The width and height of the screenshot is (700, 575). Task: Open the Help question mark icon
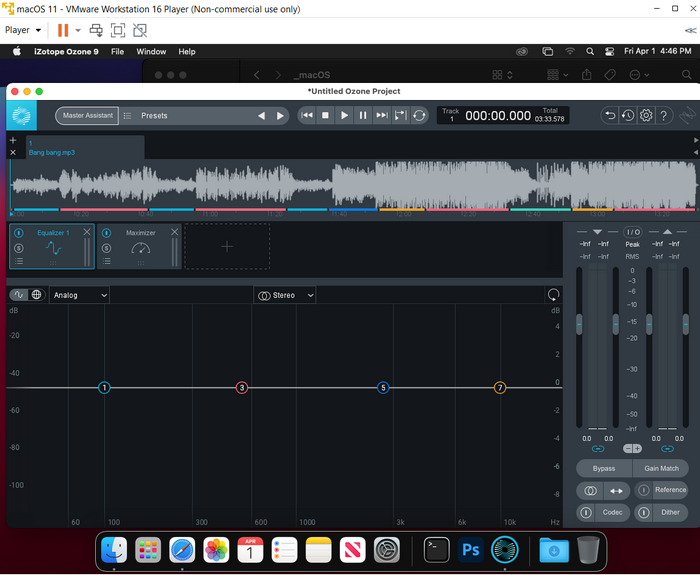click(x=664, y=116)
